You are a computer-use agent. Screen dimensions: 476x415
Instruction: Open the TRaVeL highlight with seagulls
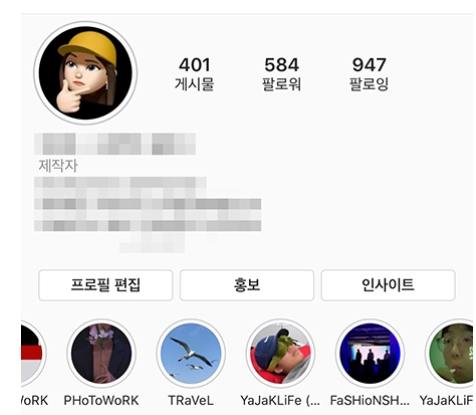(x=191, y=353)
